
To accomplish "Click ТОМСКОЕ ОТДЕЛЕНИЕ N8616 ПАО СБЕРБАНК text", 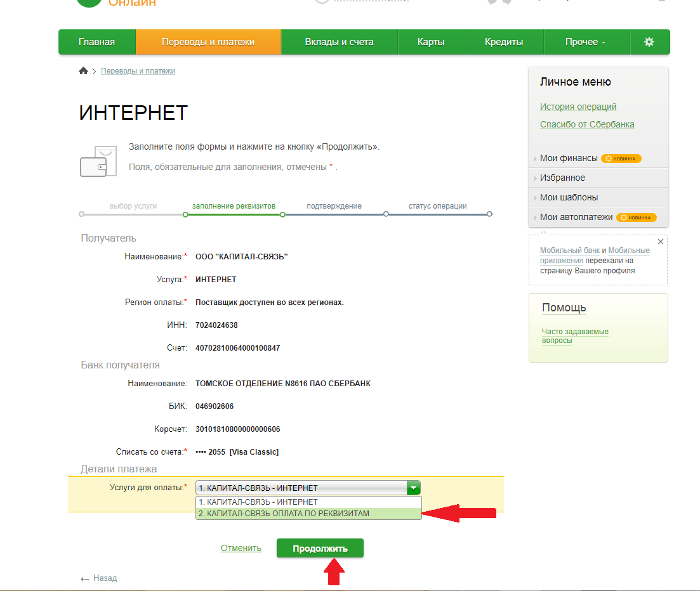I will click(283, 384).
